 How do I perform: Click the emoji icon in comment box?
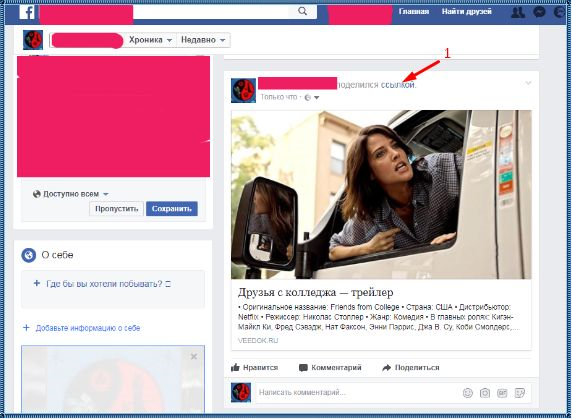[x=468, y=393]
